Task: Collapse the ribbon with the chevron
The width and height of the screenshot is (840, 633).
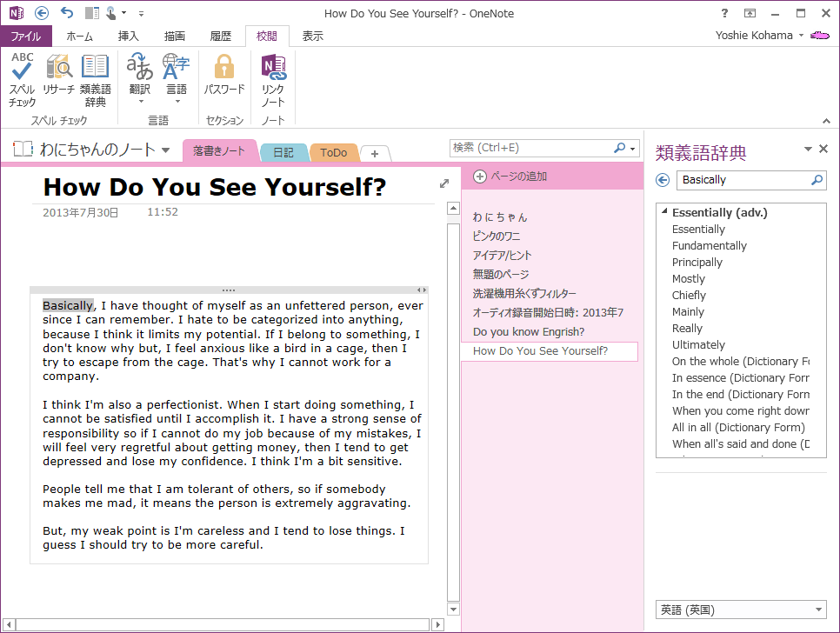Action: click(x=827, y=121)
